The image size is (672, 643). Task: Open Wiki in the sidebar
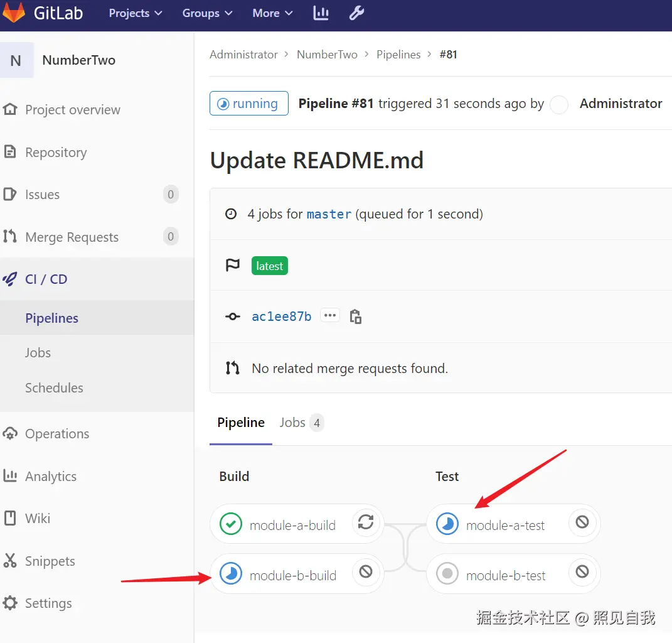point(37,519)
